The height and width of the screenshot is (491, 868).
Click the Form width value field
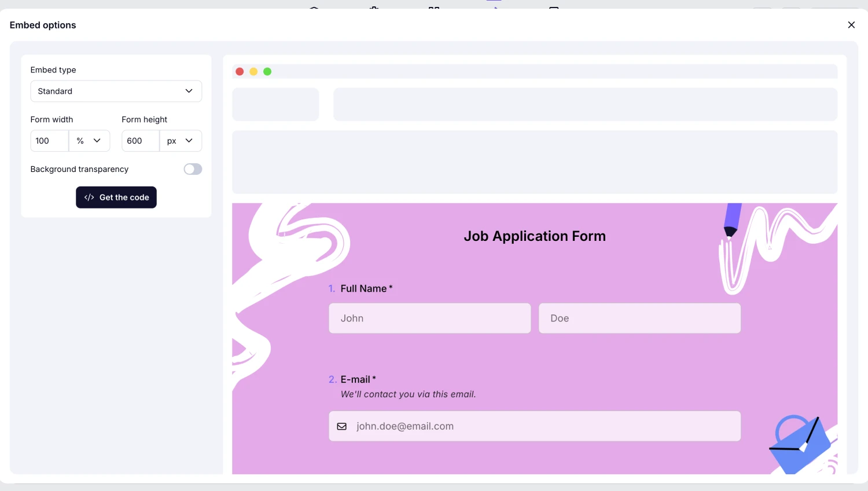[x=49, y=141]
